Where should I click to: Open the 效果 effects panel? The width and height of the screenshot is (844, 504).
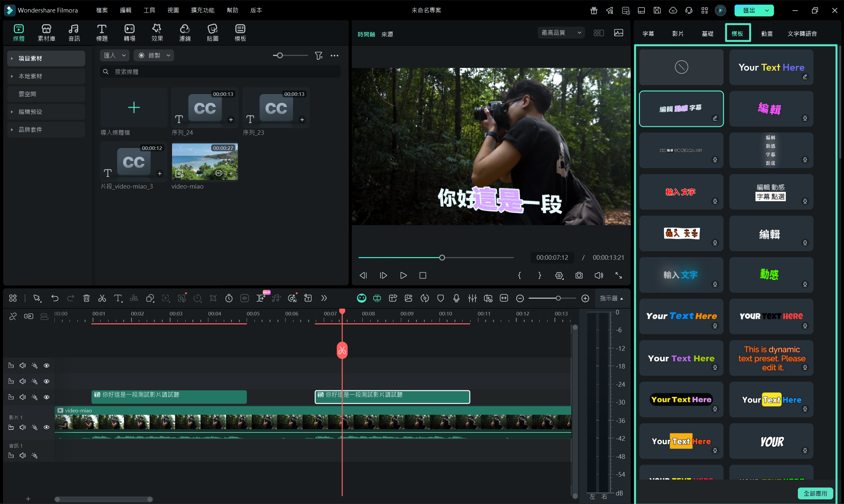coord(157,33)
